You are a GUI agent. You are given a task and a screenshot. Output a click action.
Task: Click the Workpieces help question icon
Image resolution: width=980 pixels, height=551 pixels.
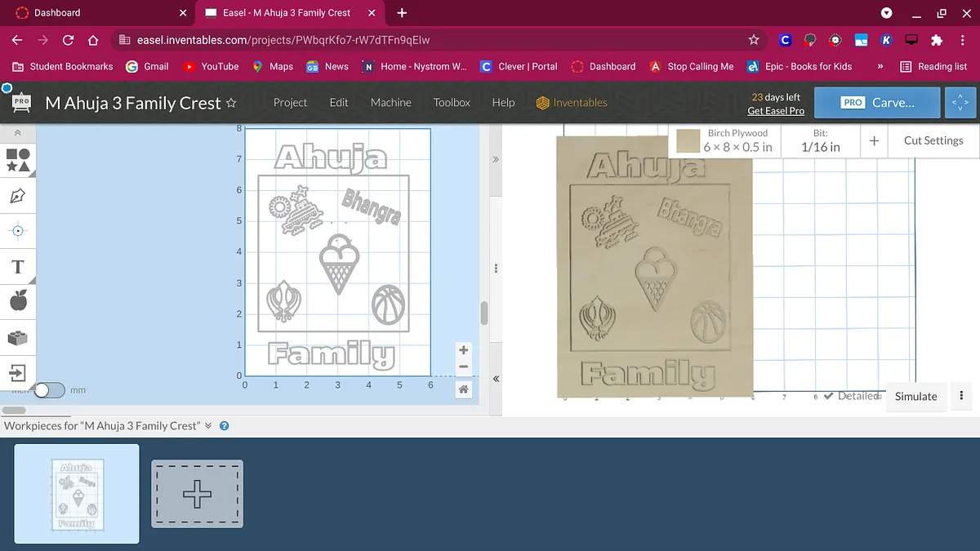click(x=224, y=425)
